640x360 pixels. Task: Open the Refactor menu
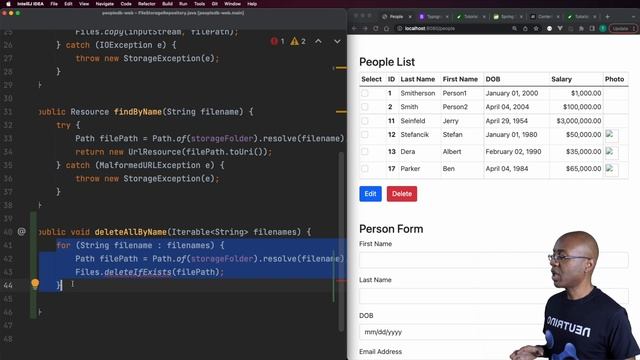pos(147,4)
